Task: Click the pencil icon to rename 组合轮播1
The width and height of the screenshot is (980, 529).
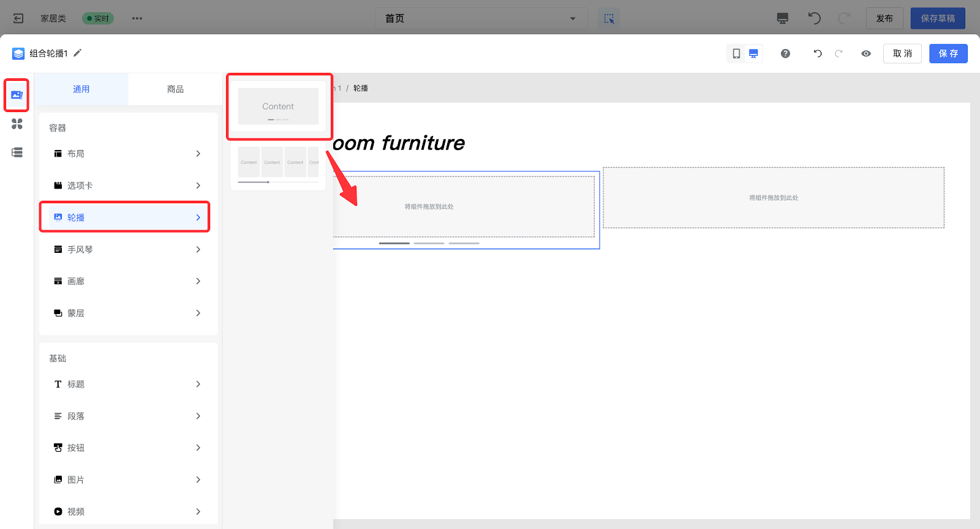Action: click(x=78, y=53)
